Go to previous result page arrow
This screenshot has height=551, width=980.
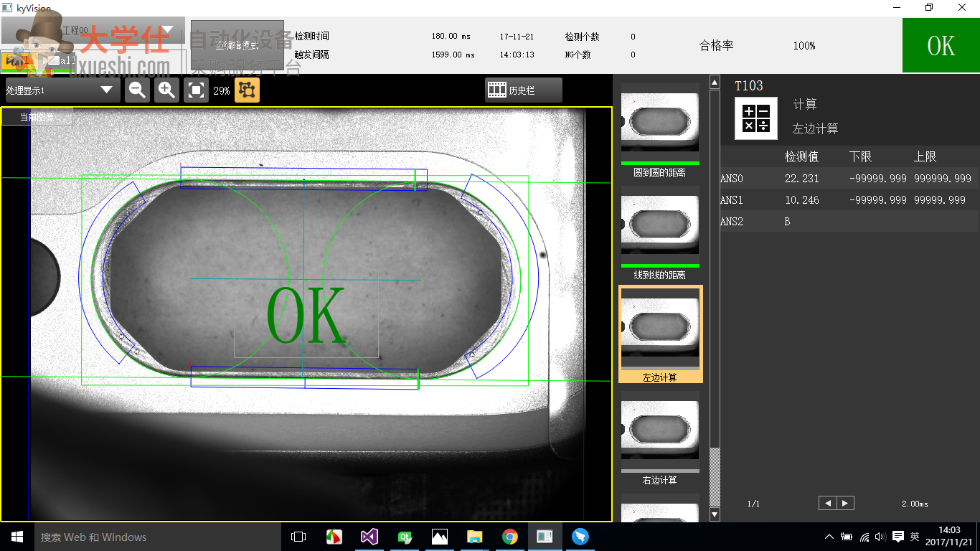[828, 504]
